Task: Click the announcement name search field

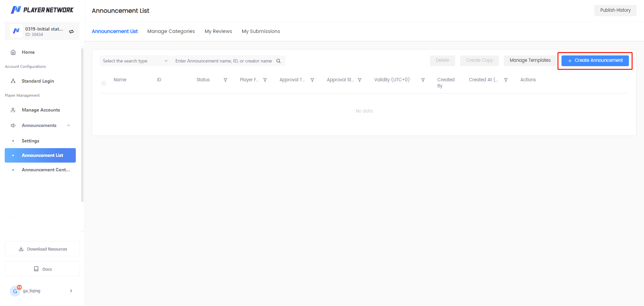Action: point(223,61)
